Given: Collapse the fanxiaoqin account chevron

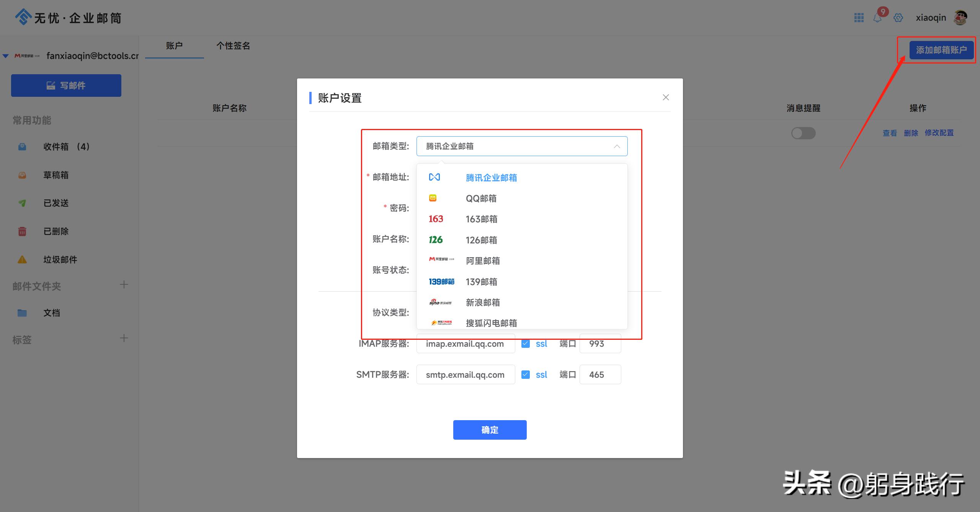Looking at the screenshot, I should coord(5,55).
